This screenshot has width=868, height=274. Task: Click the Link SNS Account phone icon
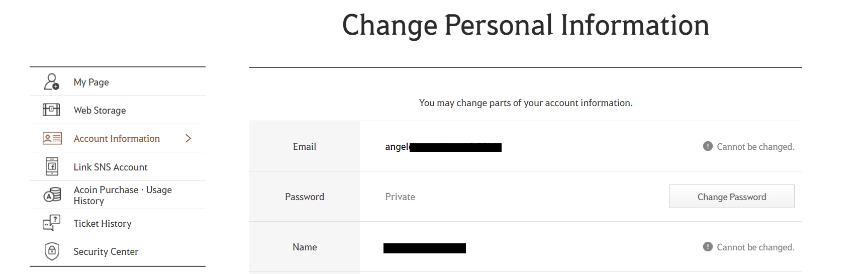(x=52, y=166)
